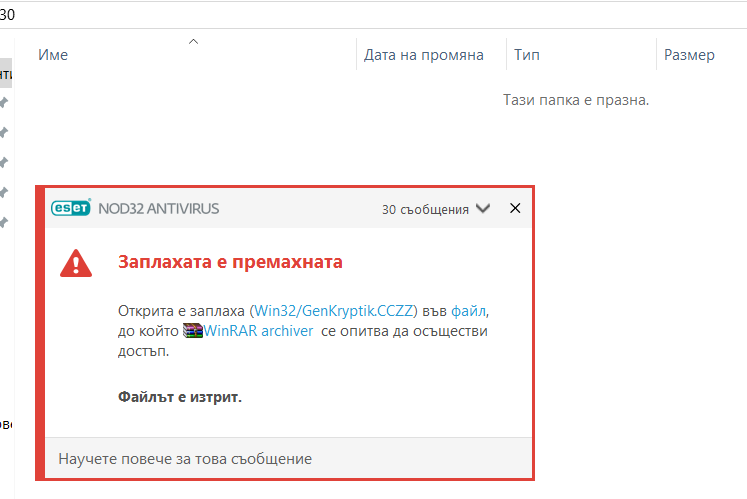
Task: Click the NOD32 ANTIVIRUS product title
Action: pos(159,208)
